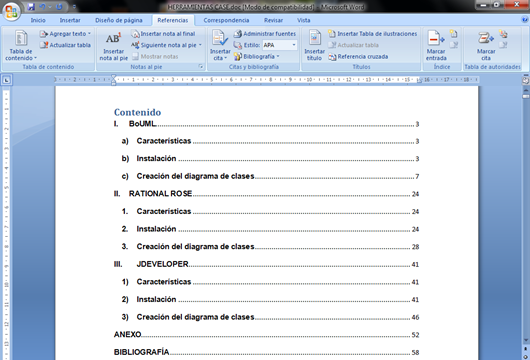Insert a footnote with Insertar nota al pie

[113, 46]
